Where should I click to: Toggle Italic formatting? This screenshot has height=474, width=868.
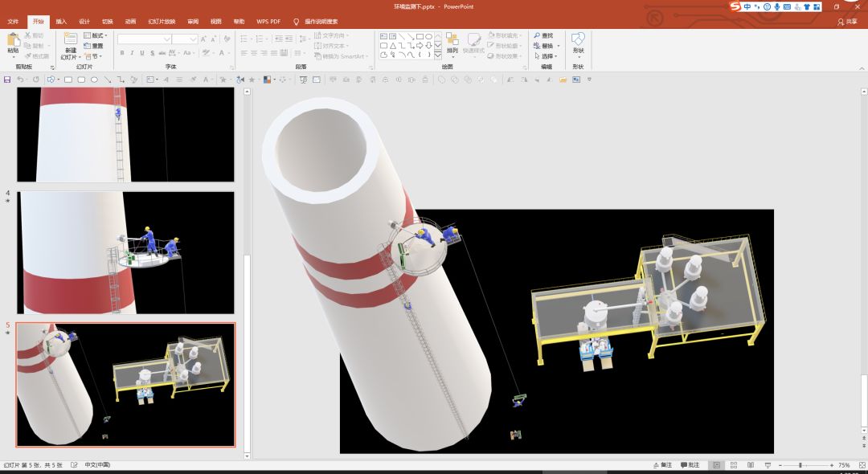[x=132, y=53]
